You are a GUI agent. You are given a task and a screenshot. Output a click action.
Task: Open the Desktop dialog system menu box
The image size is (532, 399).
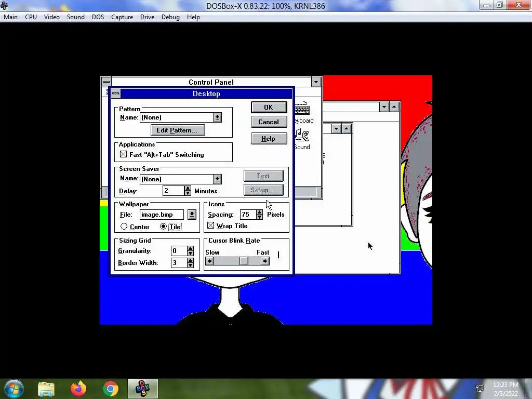[x=116, y=94]
